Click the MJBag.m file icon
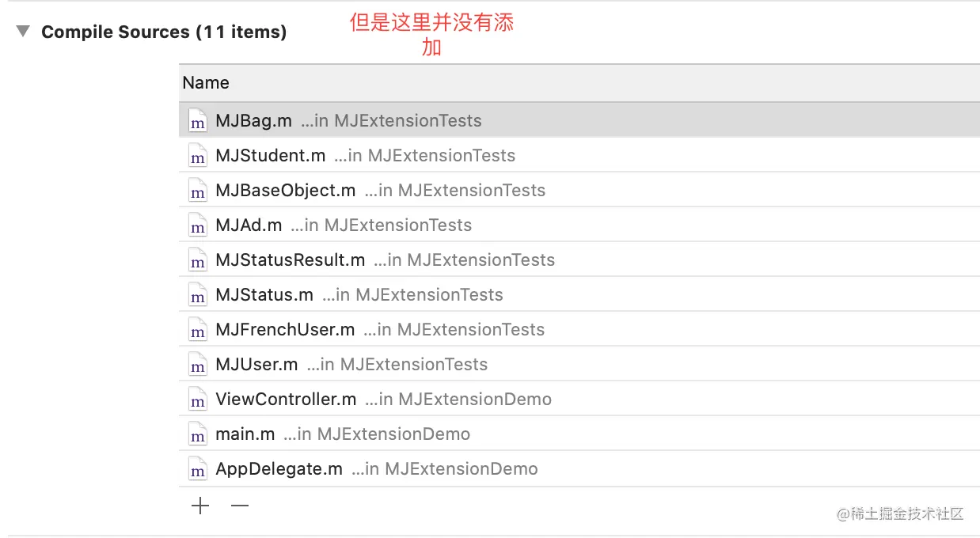The image size is (980, 538). pos(197,121)
